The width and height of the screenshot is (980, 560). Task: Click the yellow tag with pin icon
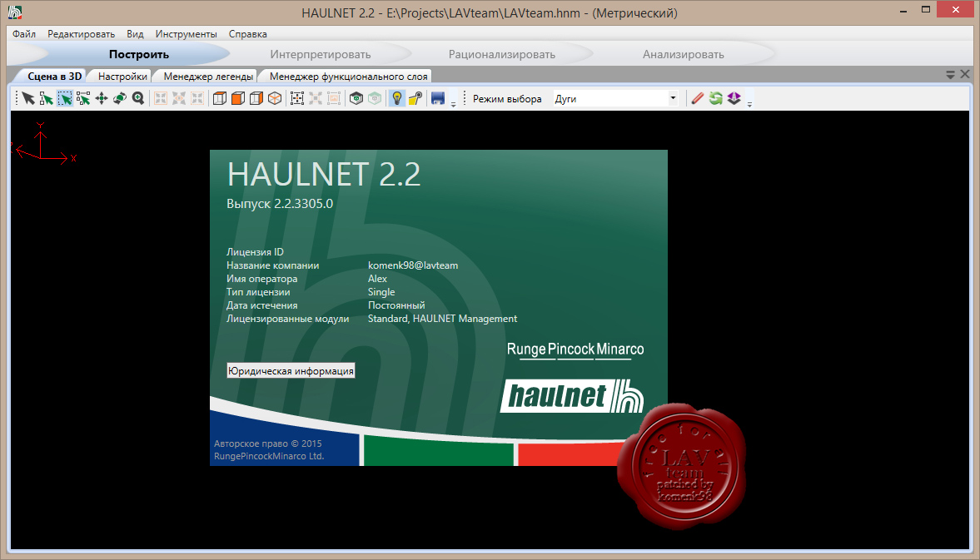pos(415,99)
